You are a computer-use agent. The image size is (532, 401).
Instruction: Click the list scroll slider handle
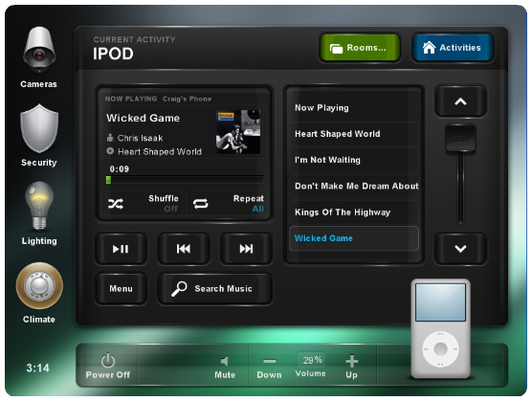[x=460, y=139]
